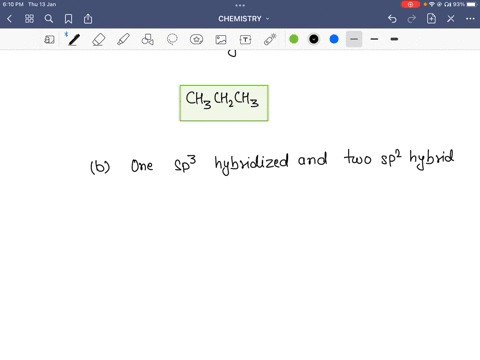
Task: Select the thickest stroke width
Action: point(394,39)
